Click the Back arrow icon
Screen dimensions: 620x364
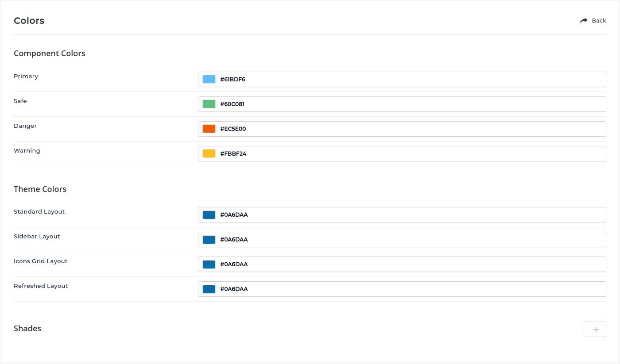pyautogui.click(x=583, y=21)
